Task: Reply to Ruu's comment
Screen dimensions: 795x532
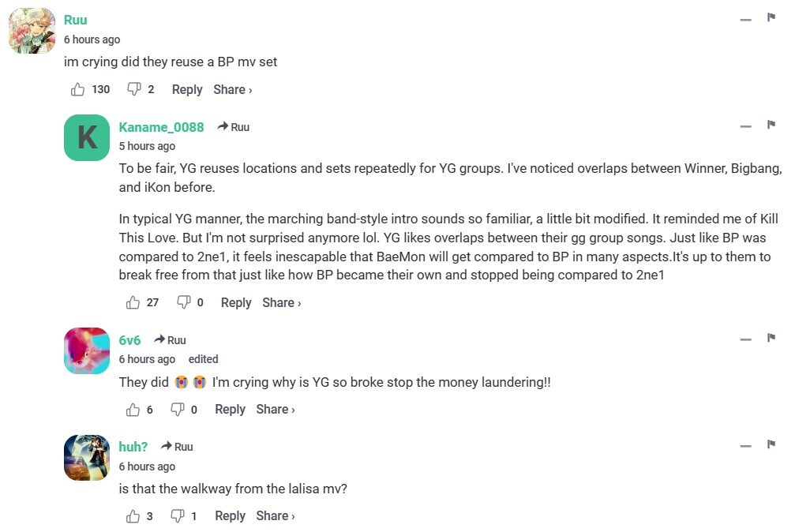Action: pyautogui.click(x=187, y=90)
